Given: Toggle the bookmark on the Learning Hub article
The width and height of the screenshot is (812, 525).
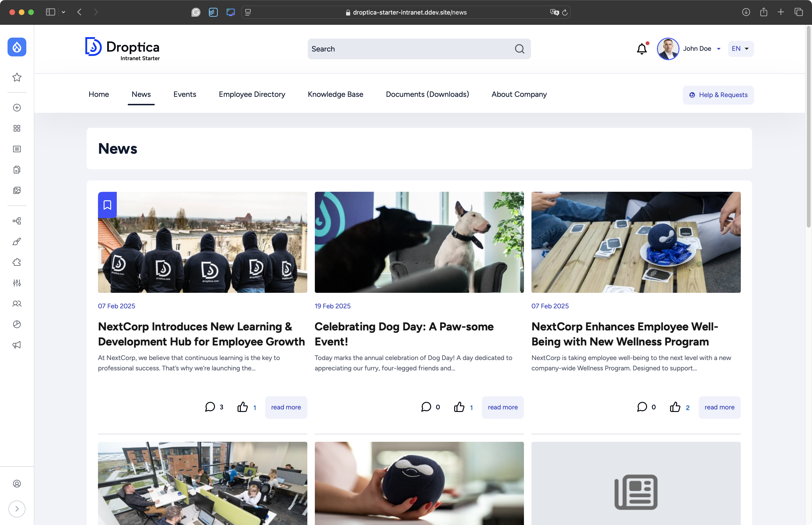Looking at the screenshot, I should 107,204.
